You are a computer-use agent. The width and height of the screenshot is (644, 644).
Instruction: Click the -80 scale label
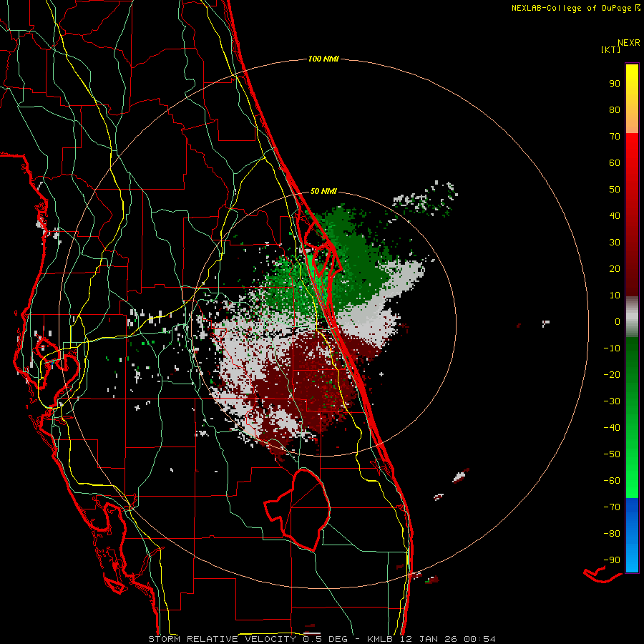(612, 534)
